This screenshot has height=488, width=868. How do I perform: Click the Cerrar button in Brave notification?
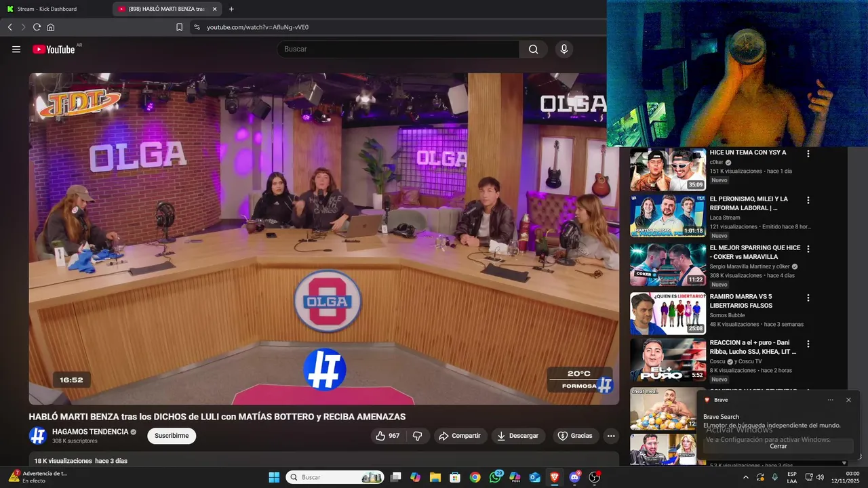point(778,446)
